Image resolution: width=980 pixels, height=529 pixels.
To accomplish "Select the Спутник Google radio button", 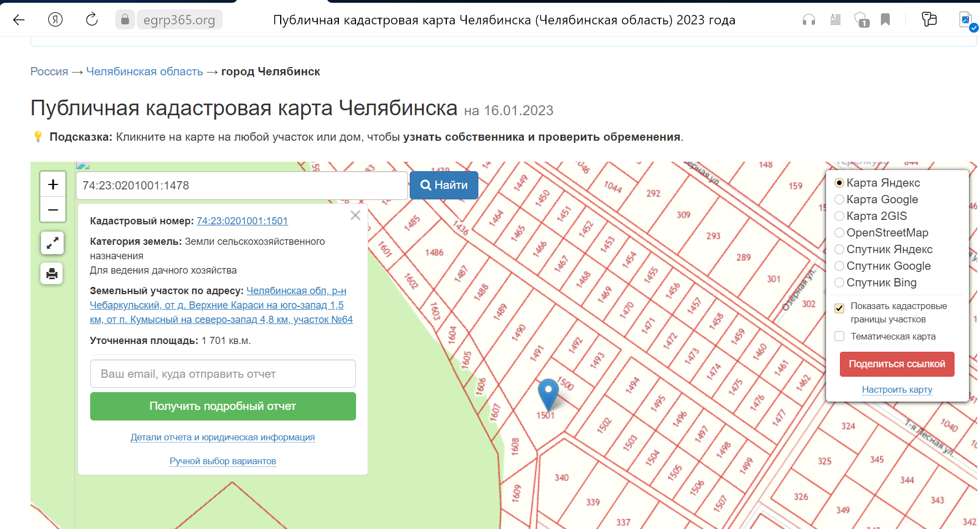I will [x=839, y=266].
